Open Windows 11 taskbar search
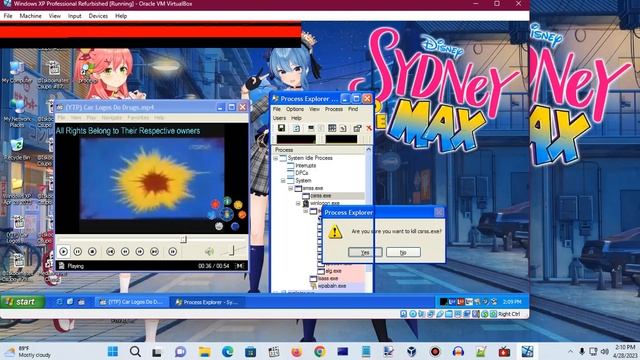Viewport: 640px width, 360px height. coord(135,351)
